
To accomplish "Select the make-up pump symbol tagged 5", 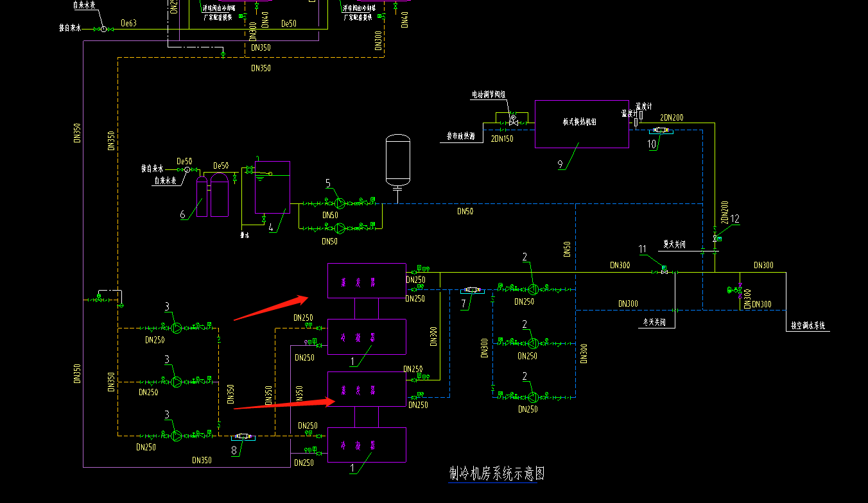I will coord(340,204).
